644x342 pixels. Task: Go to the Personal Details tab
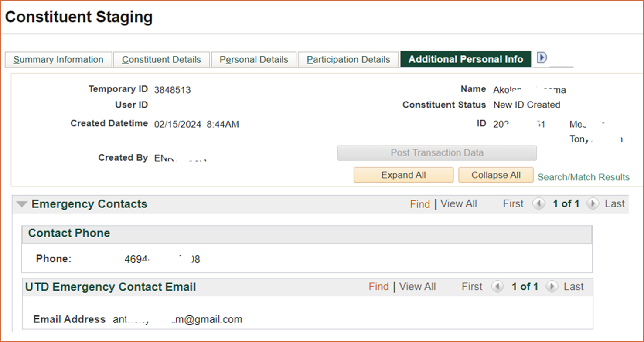click(x=254, y=60)
